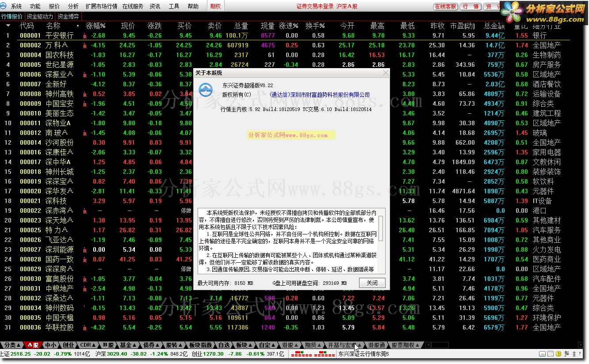Select the A股 bottom tab
589x364 pixels.
(x=34, y=345)
